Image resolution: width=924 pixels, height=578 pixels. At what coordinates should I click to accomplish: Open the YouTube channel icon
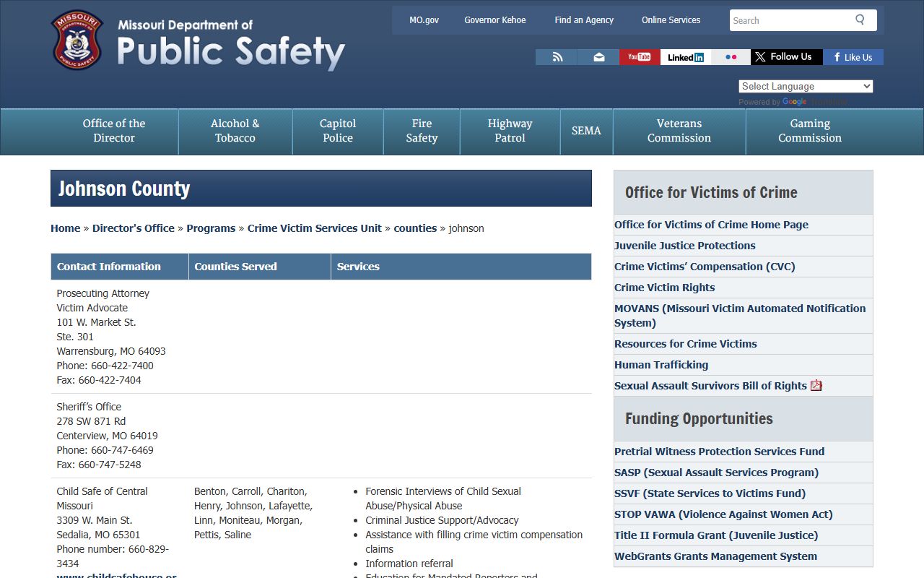coord(640,57)
